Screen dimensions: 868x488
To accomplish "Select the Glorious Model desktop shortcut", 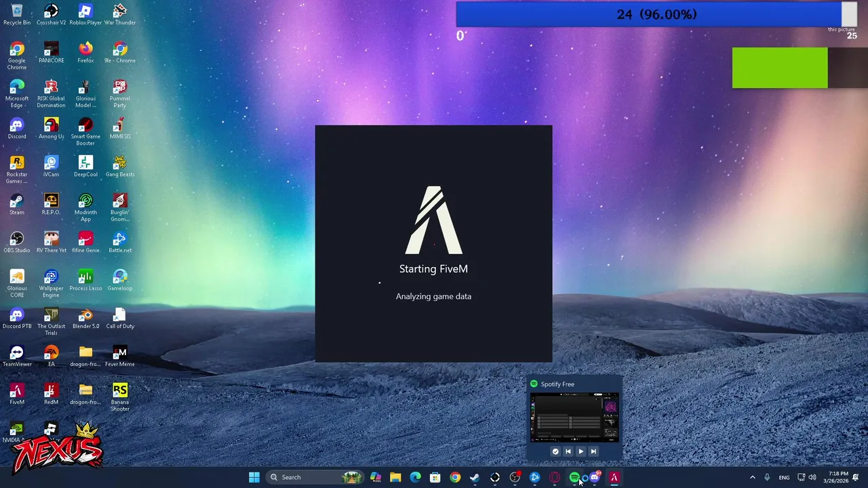I will [85, 94].
